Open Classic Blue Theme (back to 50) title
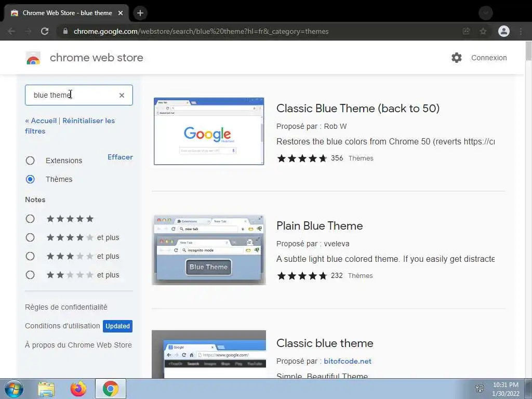The width and height of the screenshot is (532, 399). click(x=358, y=108)
